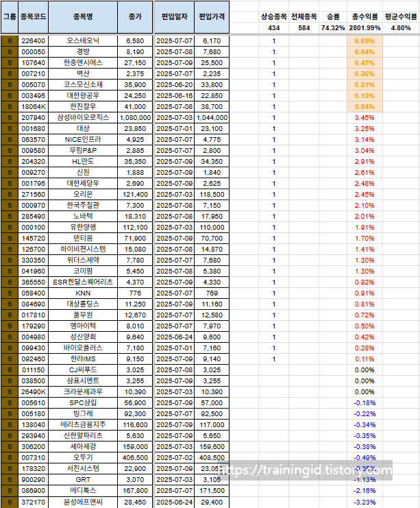This screenshot has width=420, height=508.
Task: Select the 세아제강 name cell
Action: tap(83, 447)
